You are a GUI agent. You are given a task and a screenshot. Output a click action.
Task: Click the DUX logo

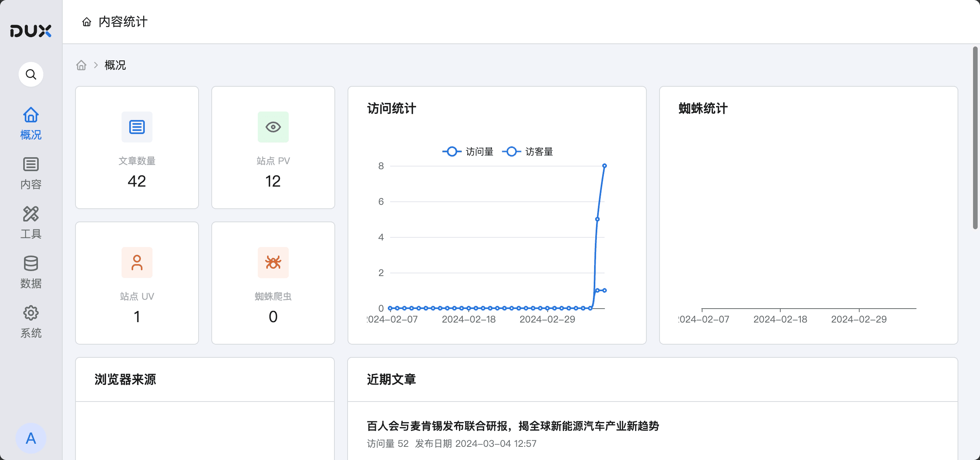(x=31, y=31)
